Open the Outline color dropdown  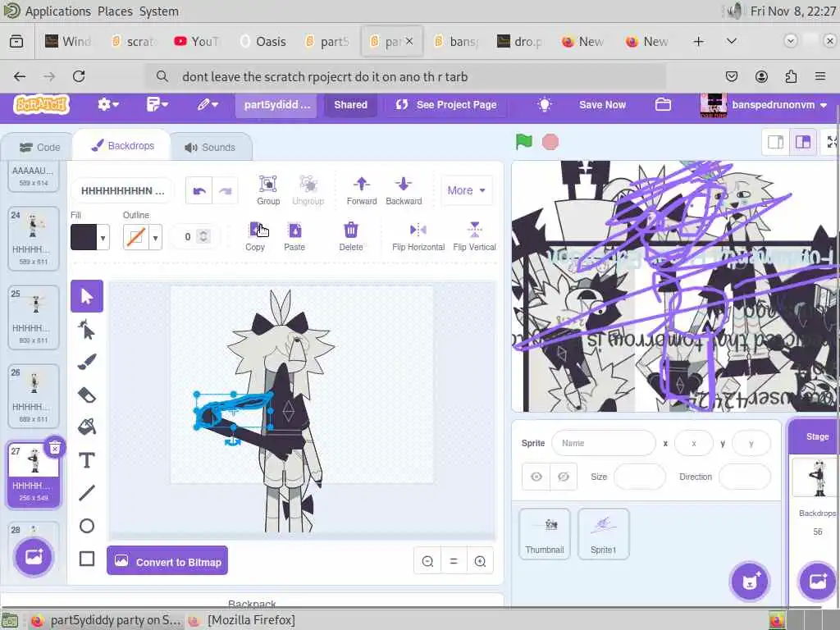pos(155,237)
